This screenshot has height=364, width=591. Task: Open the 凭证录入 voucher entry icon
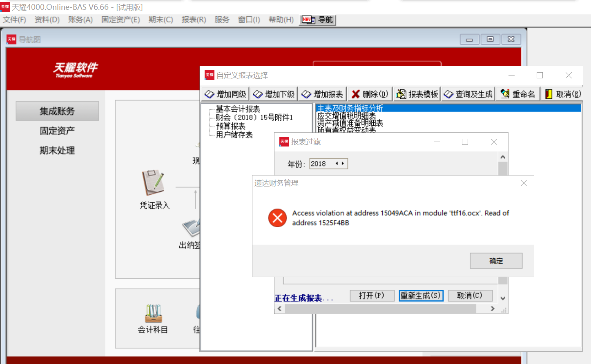click(154, 190)
